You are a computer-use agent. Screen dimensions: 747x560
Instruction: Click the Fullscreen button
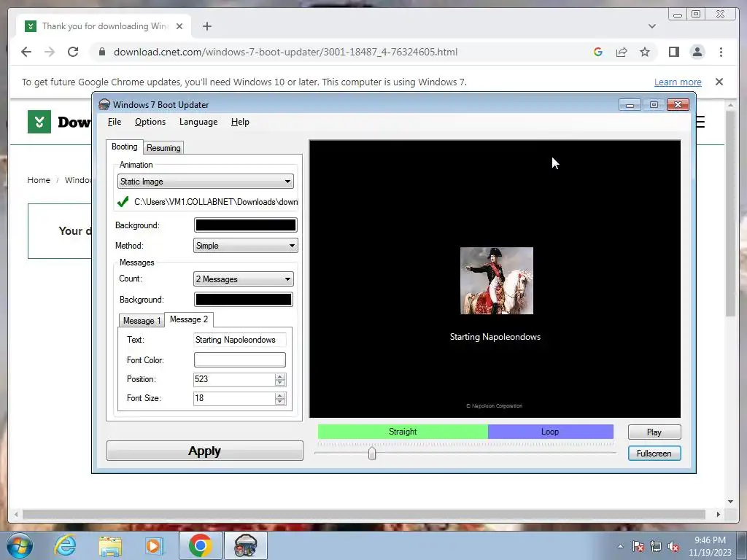tap(654, 454)
